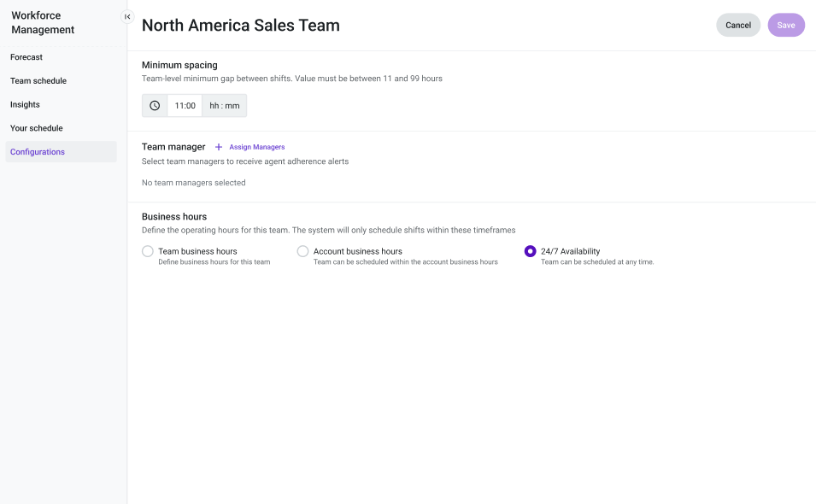
Task: Cancel the team configuration changes
Action: 738,25
